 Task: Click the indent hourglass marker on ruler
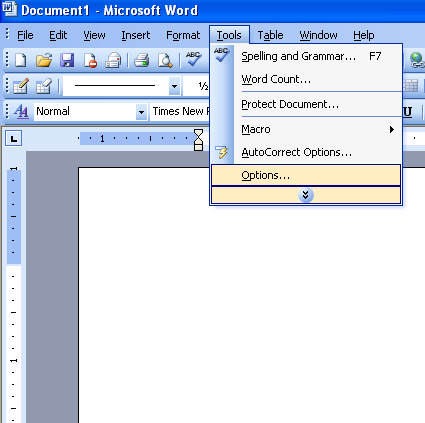tap(198, 140)
